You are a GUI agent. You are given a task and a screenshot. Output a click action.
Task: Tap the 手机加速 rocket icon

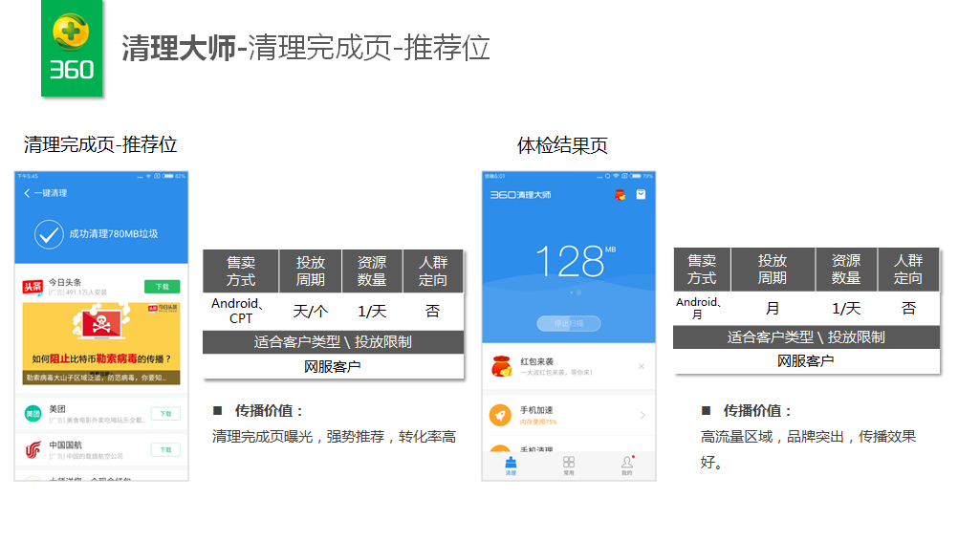pyautogui.click(x=500, y=415)
